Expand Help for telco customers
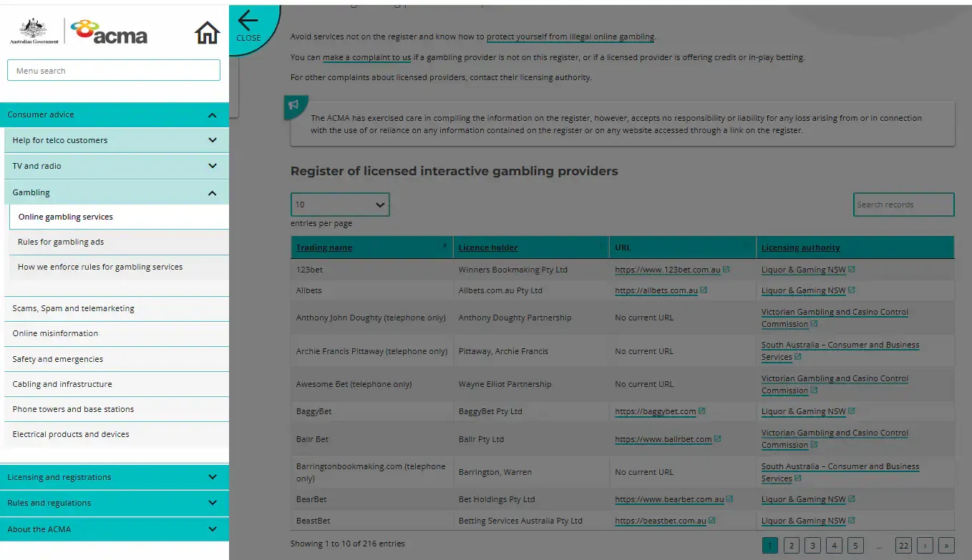The width and height of the screenshot is (972, 560). (213, 140)
